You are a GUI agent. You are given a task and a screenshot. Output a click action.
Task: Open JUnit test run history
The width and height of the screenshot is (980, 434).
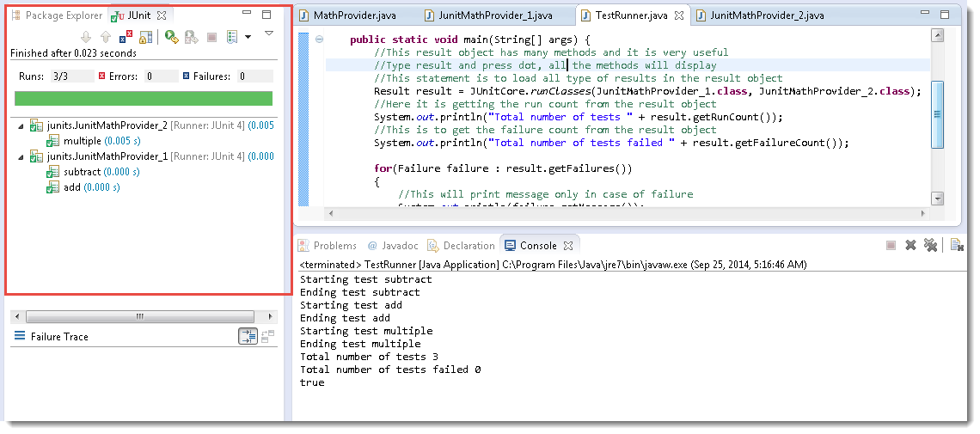(x=232, y=38)
